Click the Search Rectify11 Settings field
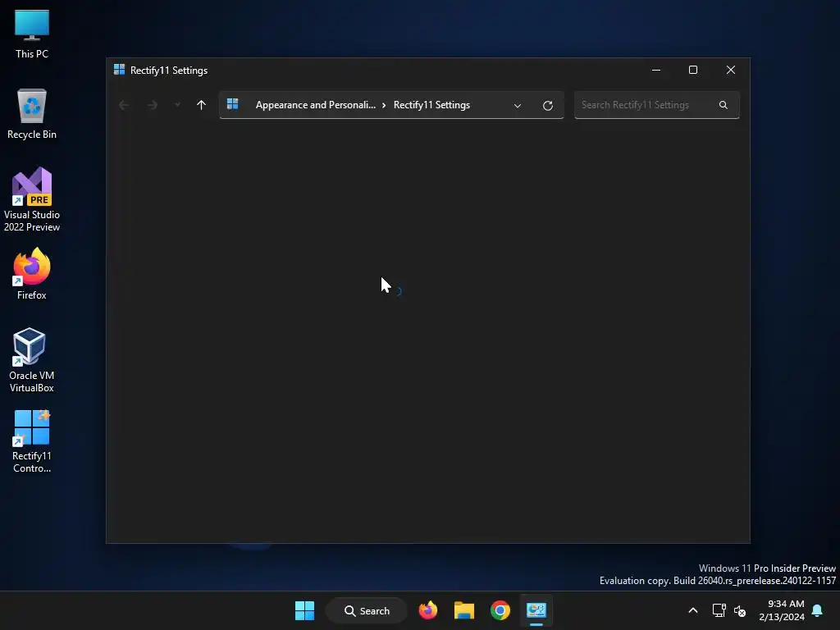Image resolution: width=840 pixels, height=630 pixels. click(657, 105)
